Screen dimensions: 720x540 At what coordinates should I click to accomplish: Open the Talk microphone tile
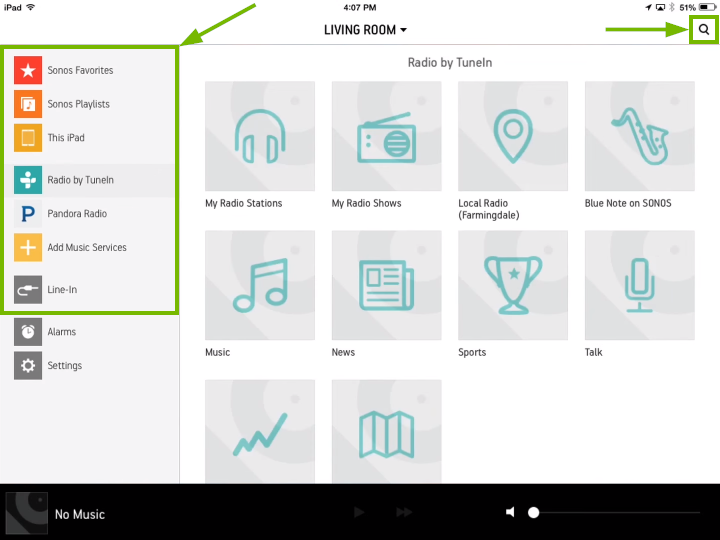point(640,285)
